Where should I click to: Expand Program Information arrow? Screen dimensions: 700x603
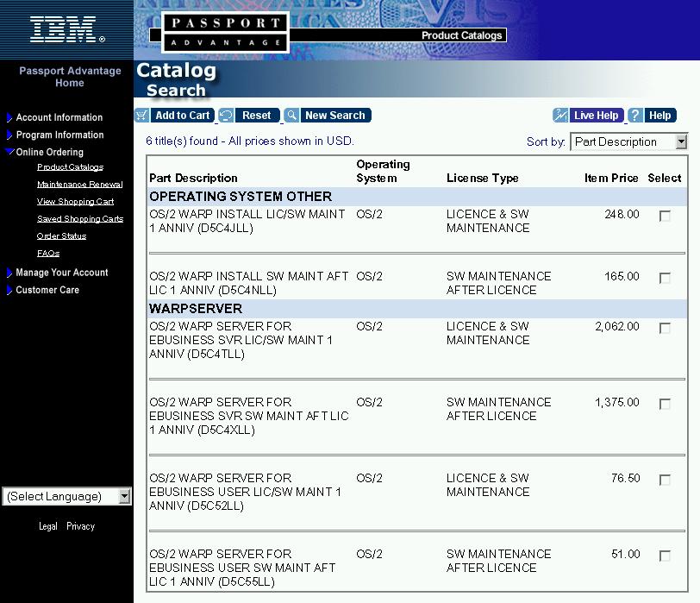9,135
